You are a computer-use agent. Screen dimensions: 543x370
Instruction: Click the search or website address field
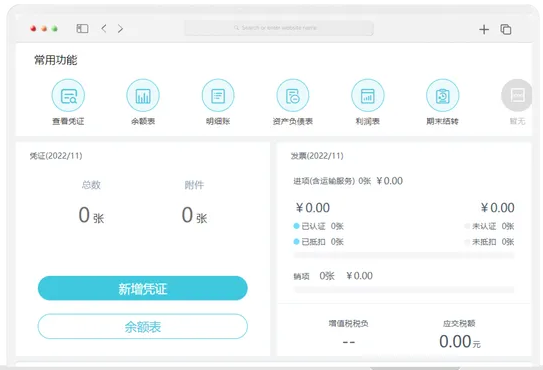click(279, 28)
